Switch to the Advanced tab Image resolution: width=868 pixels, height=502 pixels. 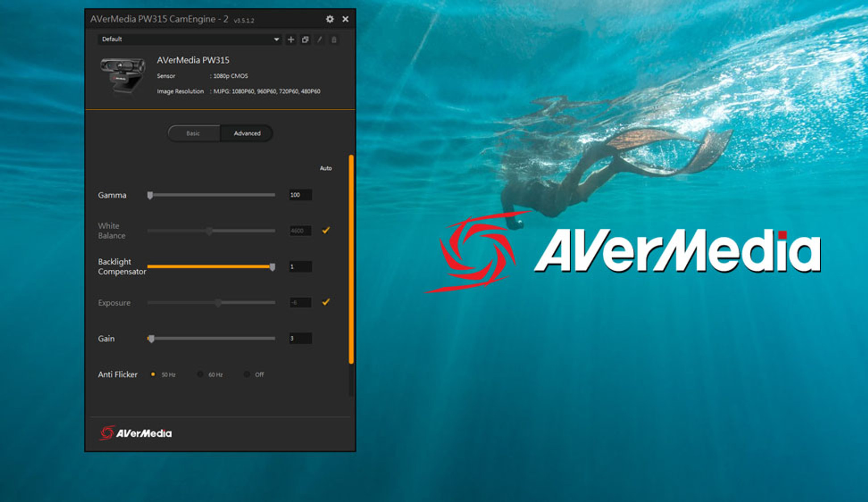point(246,133)
